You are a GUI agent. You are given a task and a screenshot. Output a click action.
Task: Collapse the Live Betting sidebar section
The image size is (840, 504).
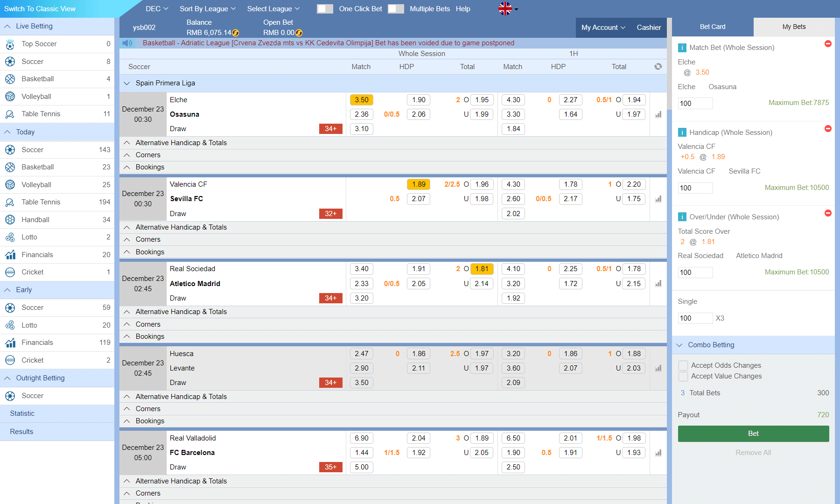[x=7, y=27]
